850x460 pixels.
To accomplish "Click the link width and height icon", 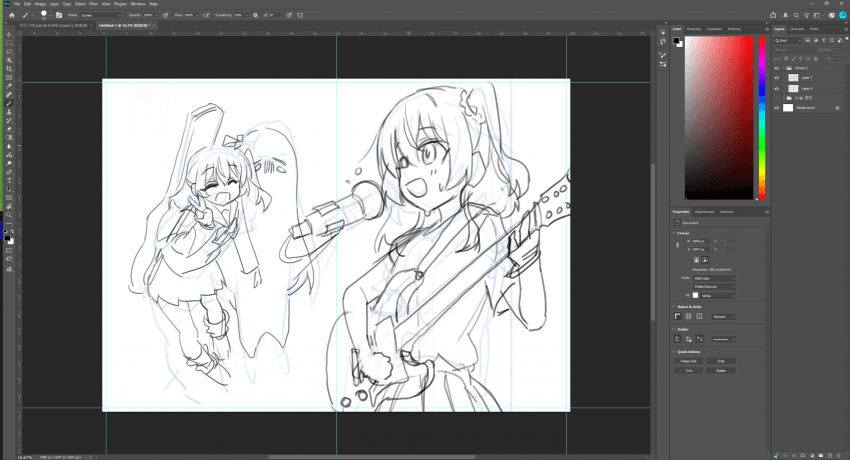I will point(677,245).
